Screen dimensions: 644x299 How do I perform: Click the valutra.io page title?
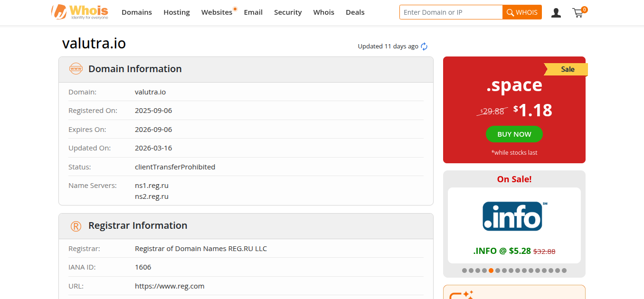click(94, 43)
